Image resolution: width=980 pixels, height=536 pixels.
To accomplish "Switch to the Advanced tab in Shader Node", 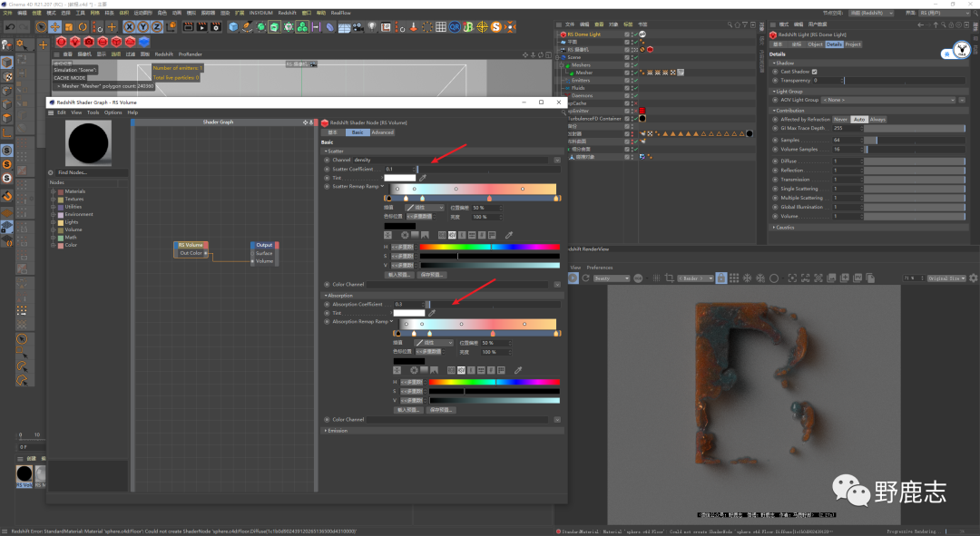I will point(383,132).
